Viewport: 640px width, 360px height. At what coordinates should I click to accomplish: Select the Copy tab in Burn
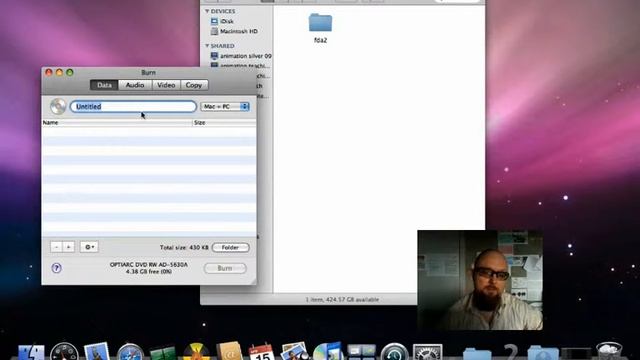pos(194,85)
